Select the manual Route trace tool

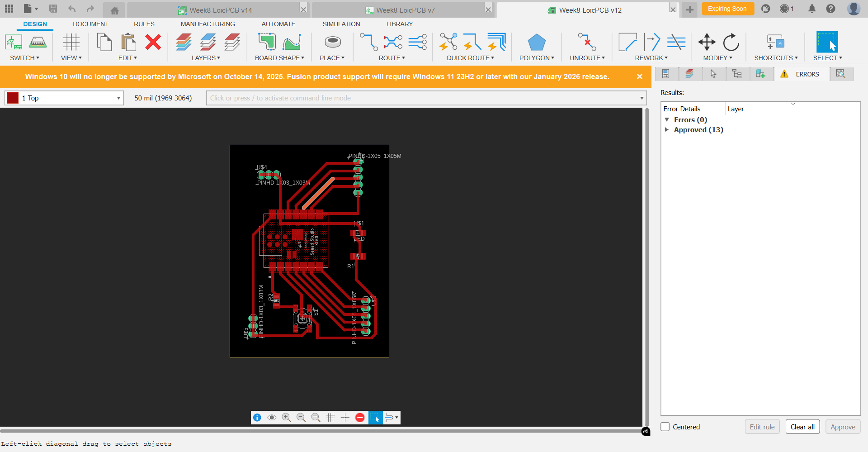tap(369, 42)
